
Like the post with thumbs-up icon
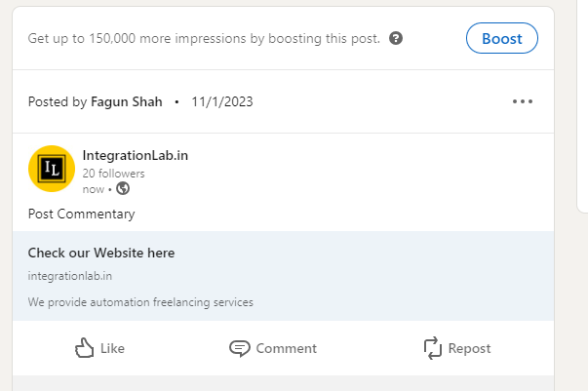[85, 348]
